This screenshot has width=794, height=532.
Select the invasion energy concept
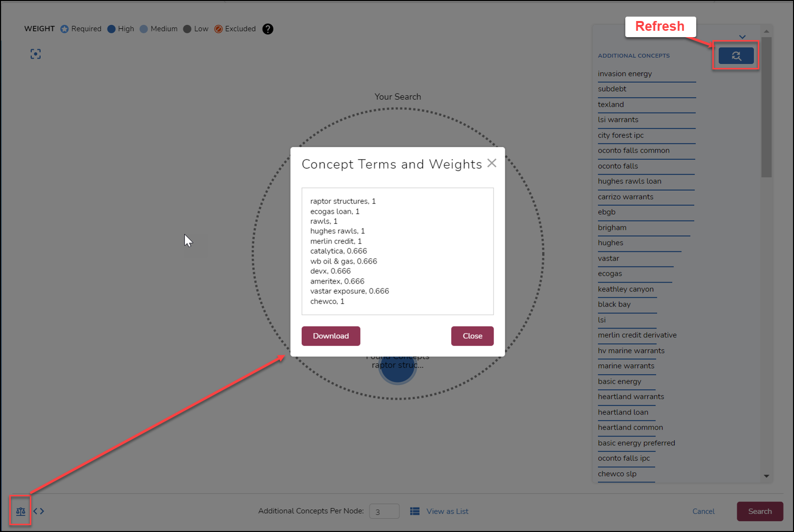pyautogui.click(x=625, y=74)
